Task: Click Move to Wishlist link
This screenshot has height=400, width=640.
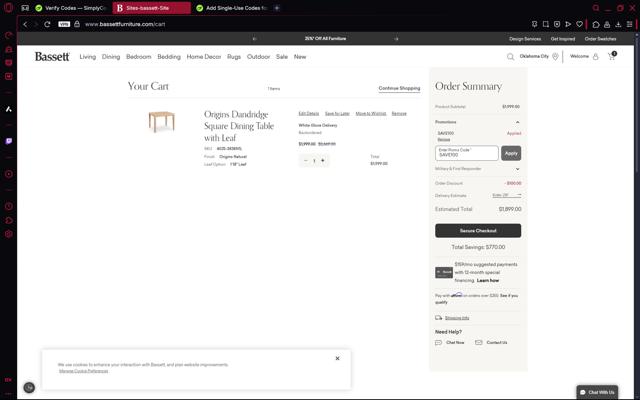Action: pyautogui.click(x=371, y=113)
